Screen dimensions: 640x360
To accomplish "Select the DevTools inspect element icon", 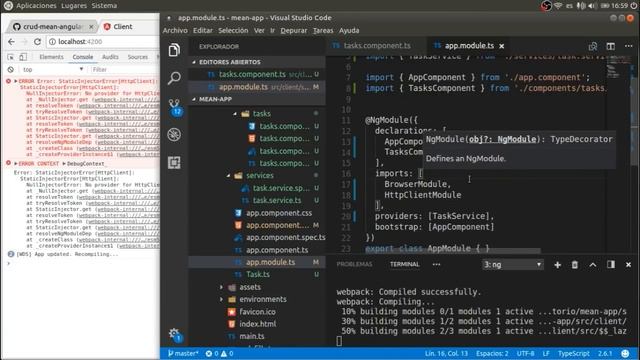I will [11, 57].
